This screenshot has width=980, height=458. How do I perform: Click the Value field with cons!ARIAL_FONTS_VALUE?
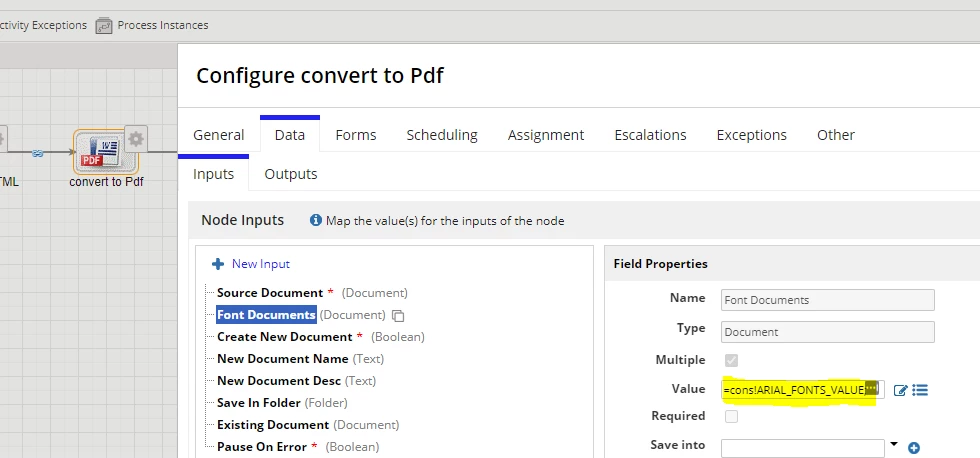click(802, 390)
